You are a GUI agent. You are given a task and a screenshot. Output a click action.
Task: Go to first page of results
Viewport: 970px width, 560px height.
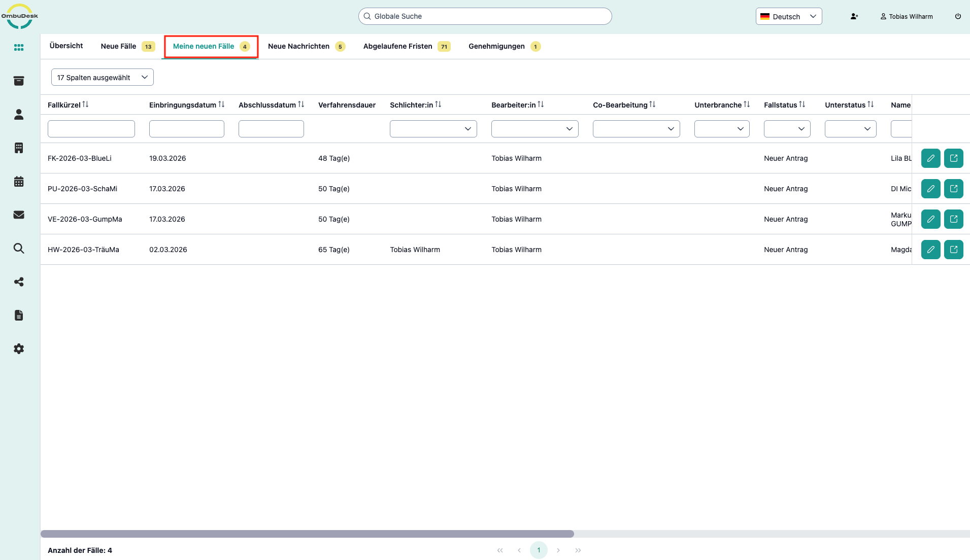(x=500, y=550)
